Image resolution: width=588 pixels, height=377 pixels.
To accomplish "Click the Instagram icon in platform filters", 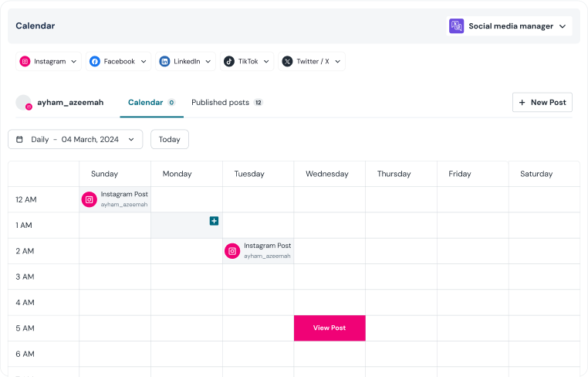I will [x=25, y=62].
